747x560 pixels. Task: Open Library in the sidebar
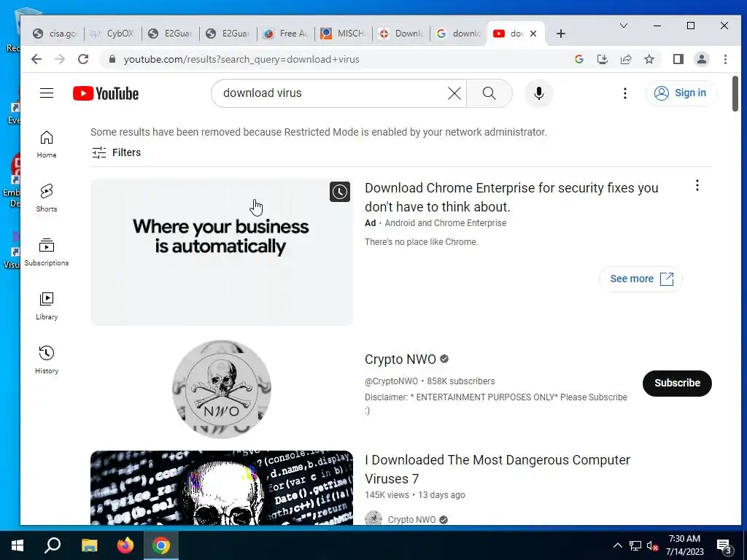[x=47, y=306]
